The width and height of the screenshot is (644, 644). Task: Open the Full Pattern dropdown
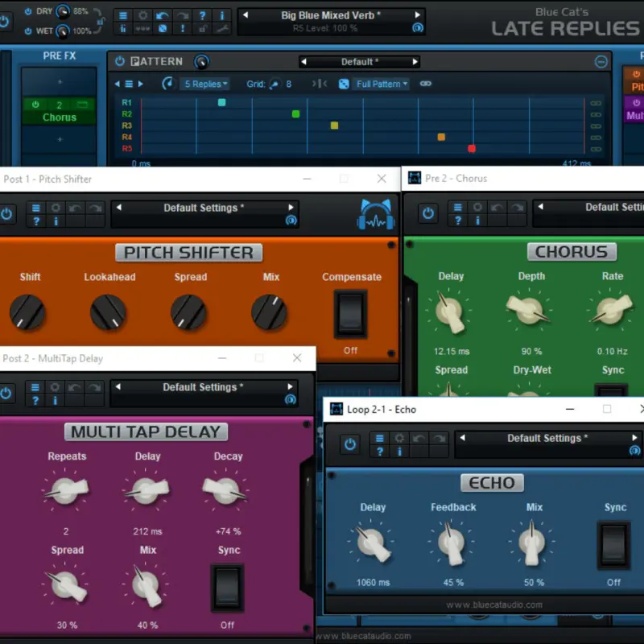coord(382,84)
